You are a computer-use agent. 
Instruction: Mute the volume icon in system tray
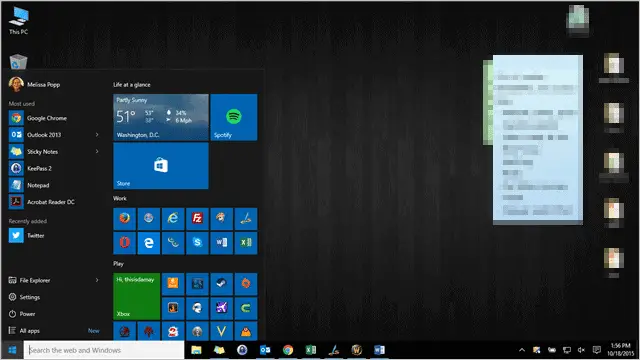(581, 350)
